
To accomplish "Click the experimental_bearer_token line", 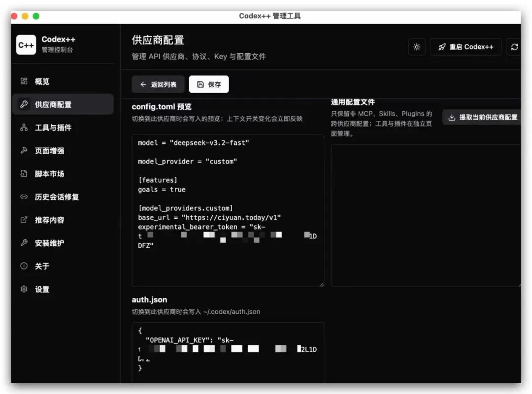I will coord(201,227).
